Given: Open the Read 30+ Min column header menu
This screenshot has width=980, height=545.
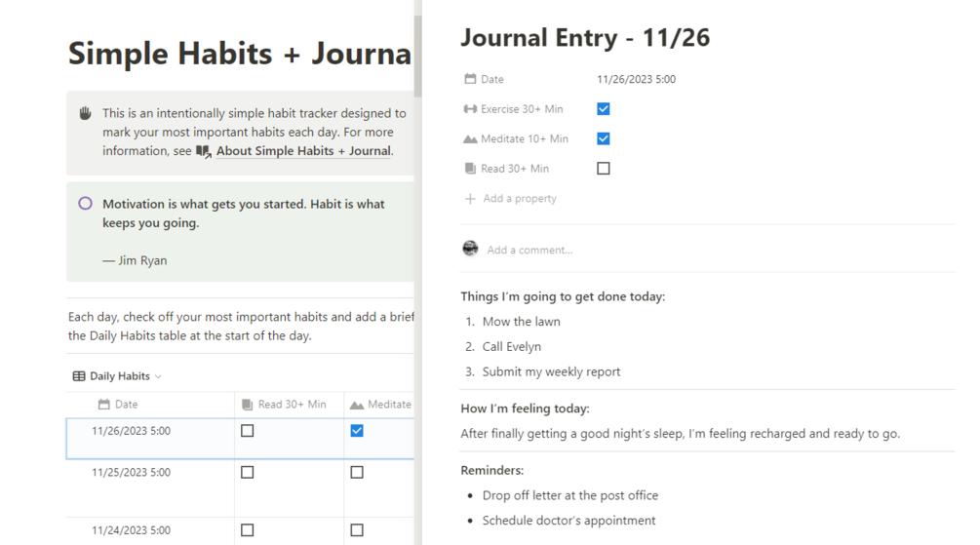Looking at the screenshot, I should [x=292, y=405].
